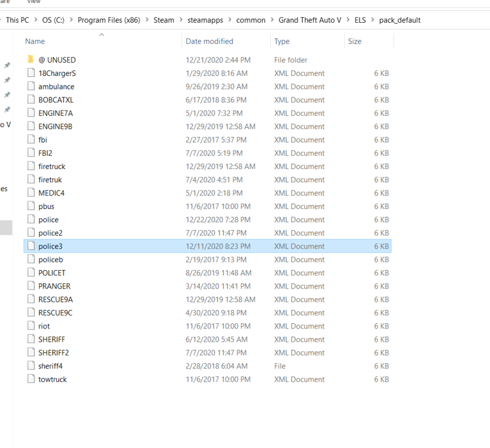The image size is (490, 448).
Task: Click the police2 file icon
Action: tap(30, 232)
